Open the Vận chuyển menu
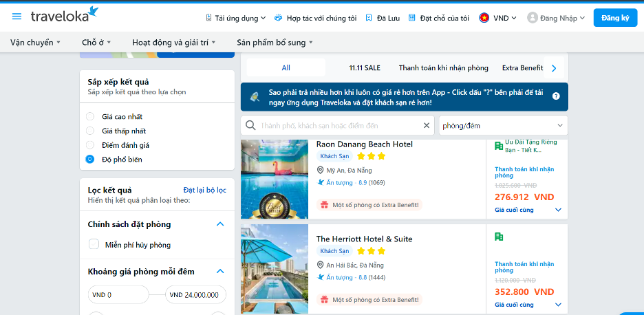This screenshot has width=644, height=315. [35, 43]
